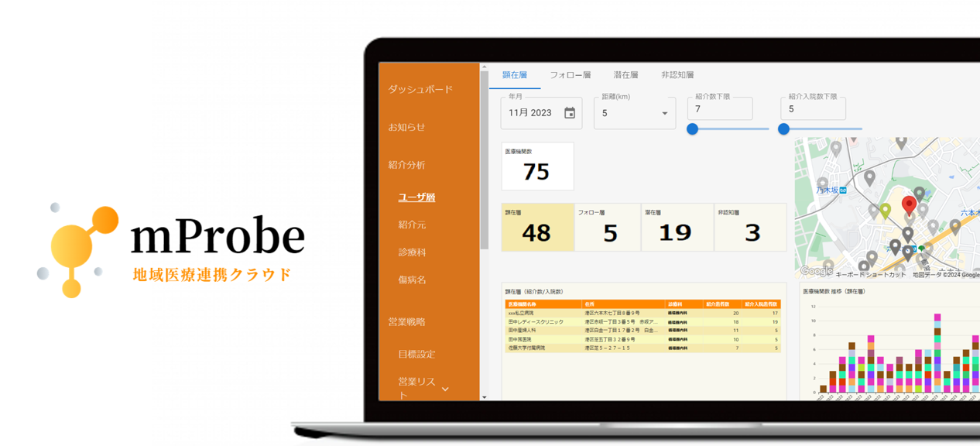Open the calendar date picker icon
This screenshot has width=980, height=446.
click(x=570, y=113)
